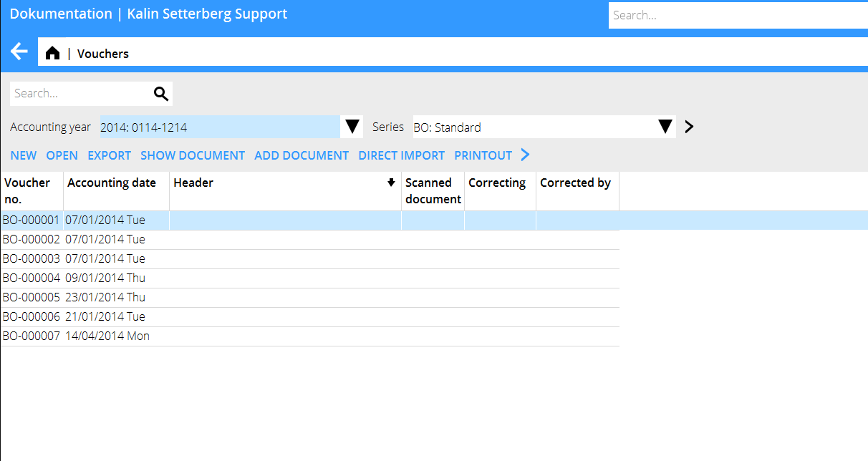
Task: Select DIRECT IMPORT
Action: (x=401, y=155)
